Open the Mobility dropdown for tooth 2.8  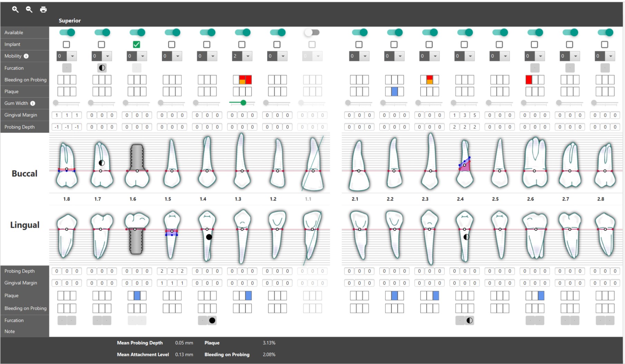point(605,56)
